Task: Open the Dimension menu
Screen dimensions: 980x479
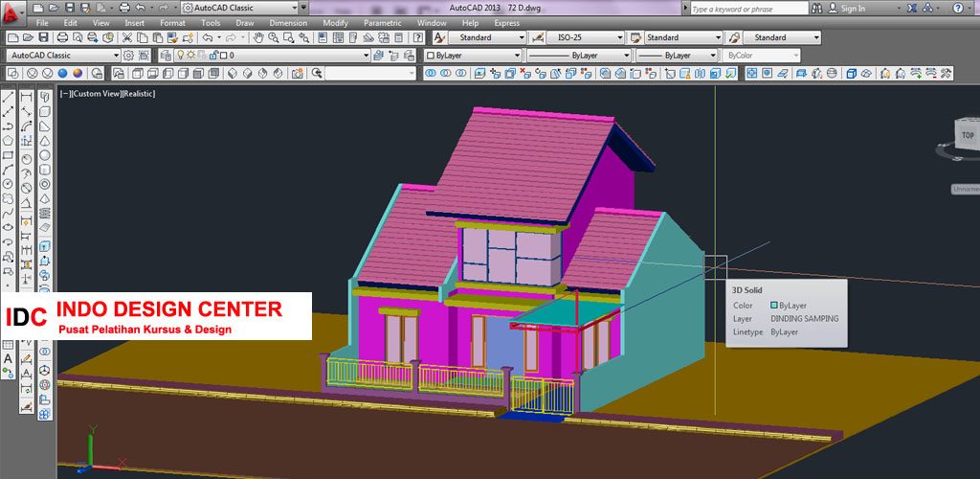Action: (288, 23)
